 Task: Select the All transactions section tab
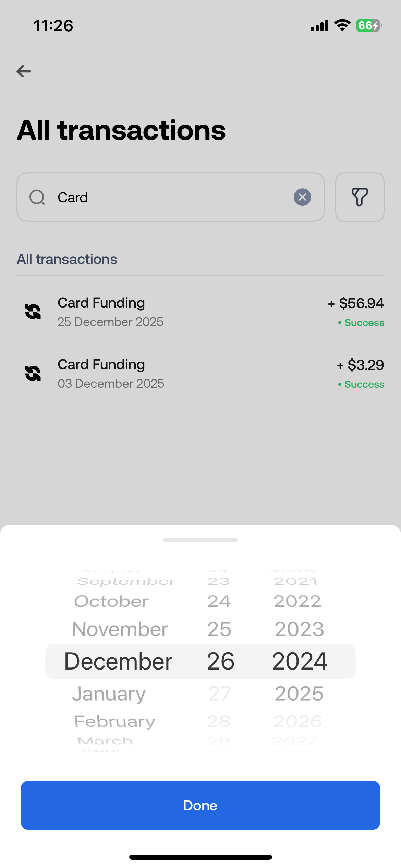click(67, 259)
